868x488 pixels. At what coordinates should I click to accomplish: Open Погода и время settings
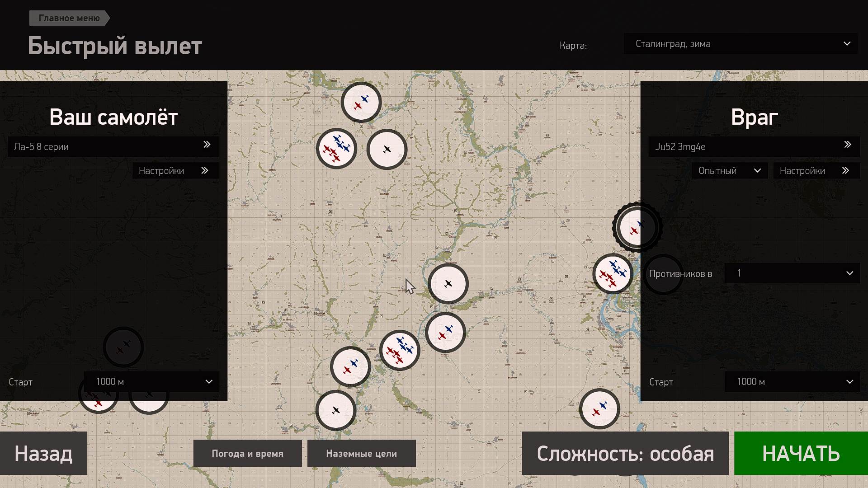(x=247, y=453)
